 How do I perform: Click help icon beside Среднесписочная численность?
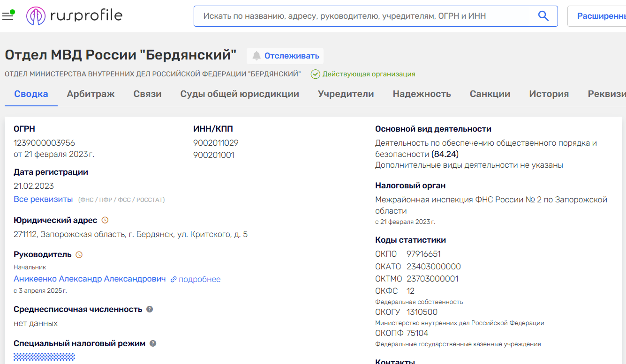point(150,309)
